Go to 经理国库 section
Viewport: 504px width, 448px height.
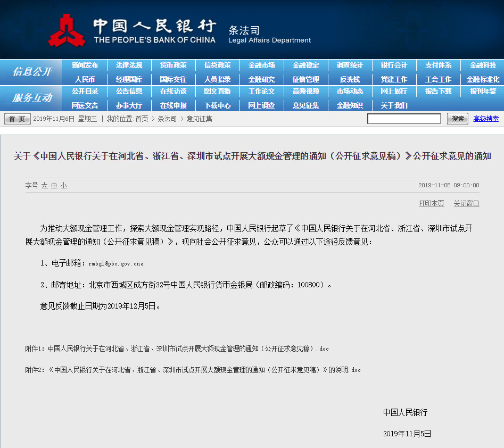click(129, 79)
